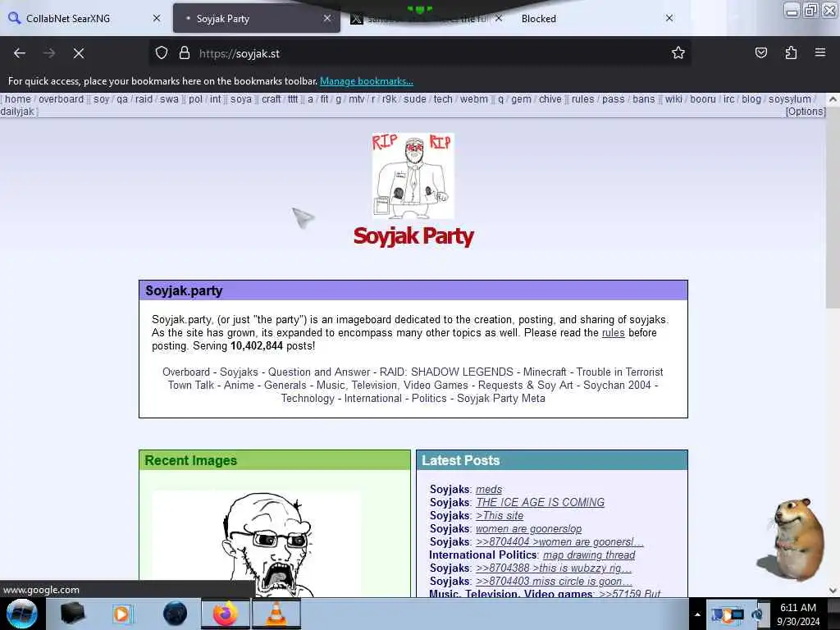Open the 'map drawing thread' post

click(x=589, y=555)
